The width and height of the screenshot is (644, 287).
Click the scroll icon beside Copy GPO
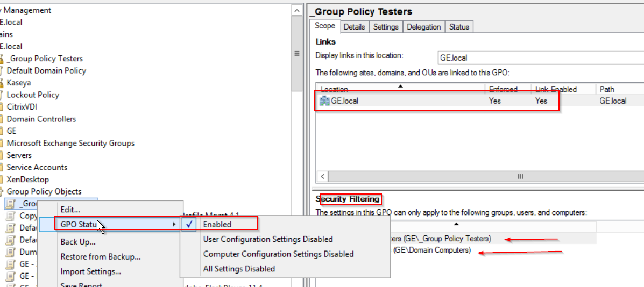tap(11, 216)
